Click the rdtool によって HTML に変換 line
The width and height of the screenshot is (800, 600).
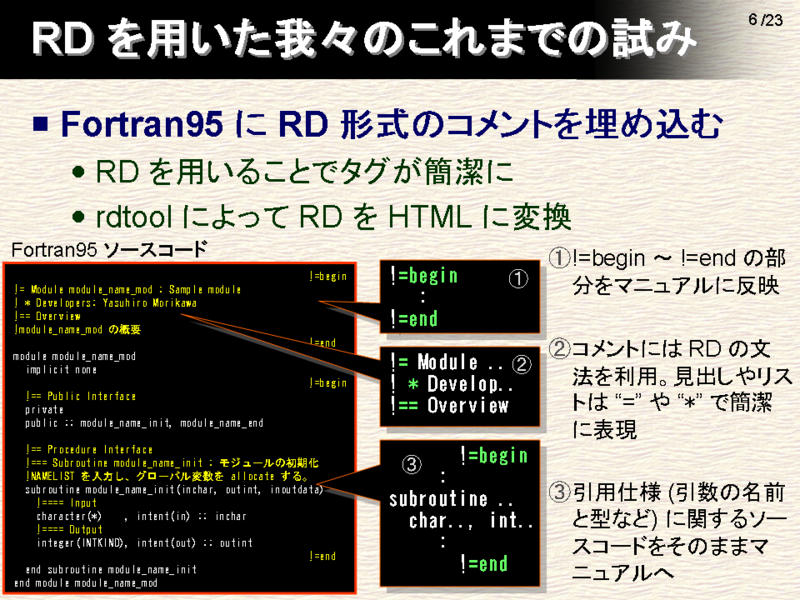point(333,216)
